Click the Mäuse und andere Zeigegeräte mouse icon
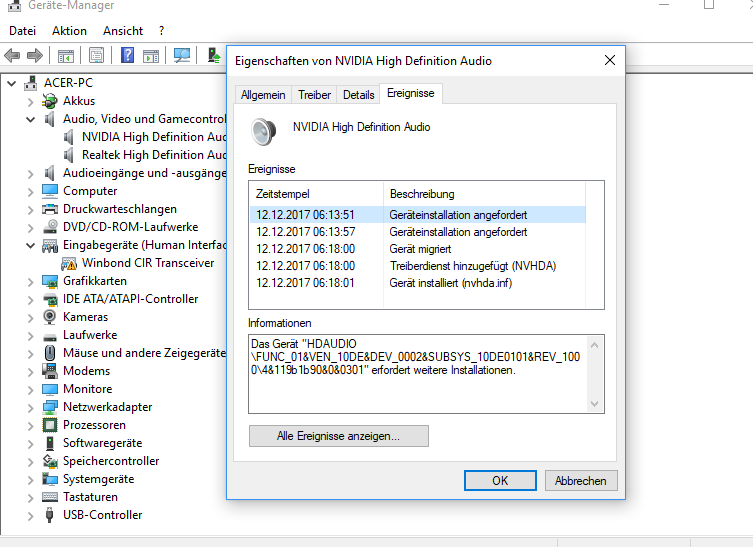The image size is (753, 547). 49,353
